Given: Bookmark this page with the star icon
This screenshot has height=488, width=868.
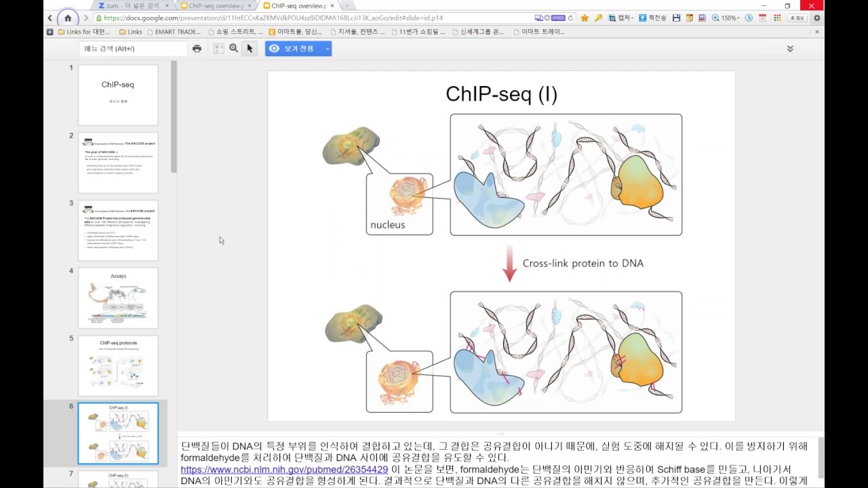Looking at the screenshot, I should tap(585, 18).
